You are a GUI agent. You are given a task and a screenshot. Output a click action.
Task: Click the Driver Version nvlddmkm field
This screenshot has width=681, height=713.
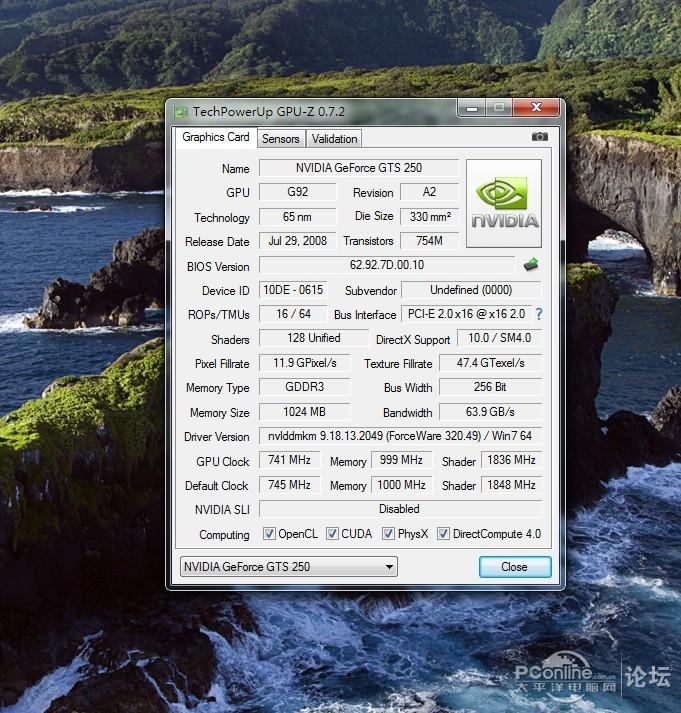point(400,436)
